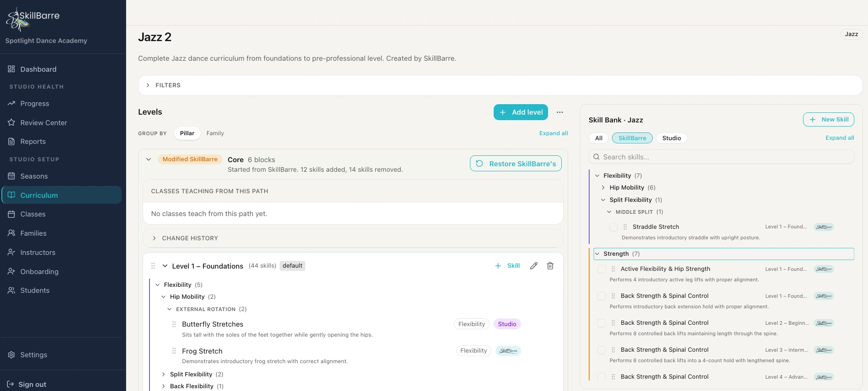This screenshot has height=391, width=868.
Task: Collapse the Core path chevron
Action: click(x=149, y=159)
